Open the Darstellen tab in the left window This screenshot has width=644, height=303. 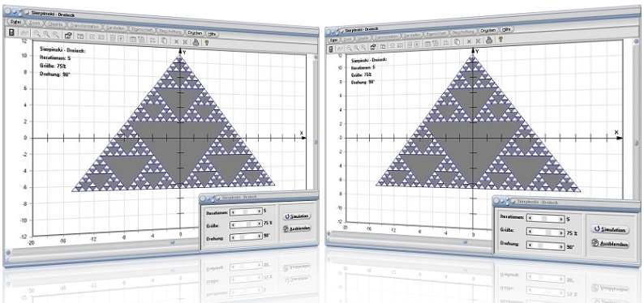(115, 28)
